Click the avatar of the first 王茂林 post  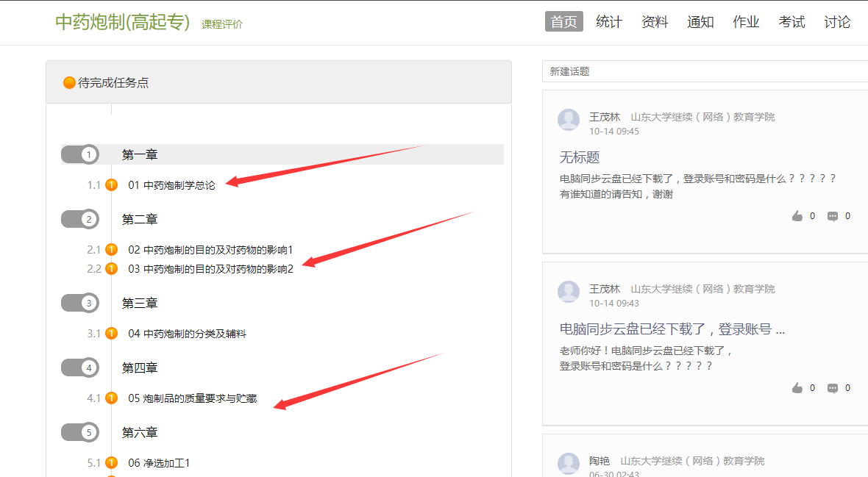569,120
